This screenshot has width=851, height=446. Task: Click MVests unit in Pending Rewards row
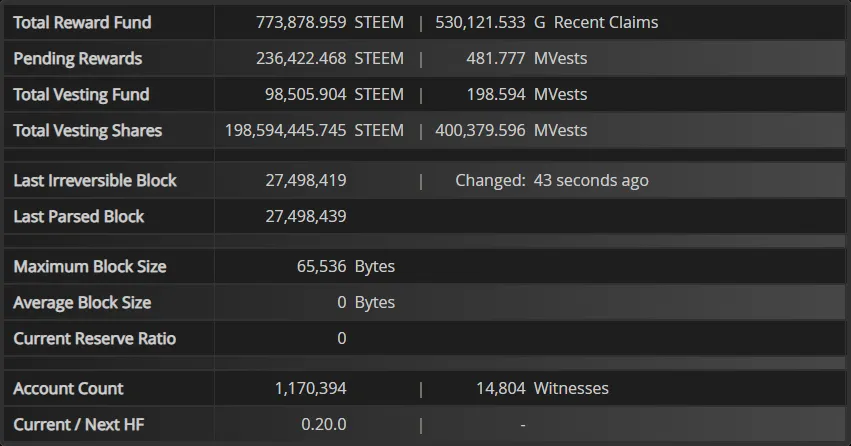(561, 58)
